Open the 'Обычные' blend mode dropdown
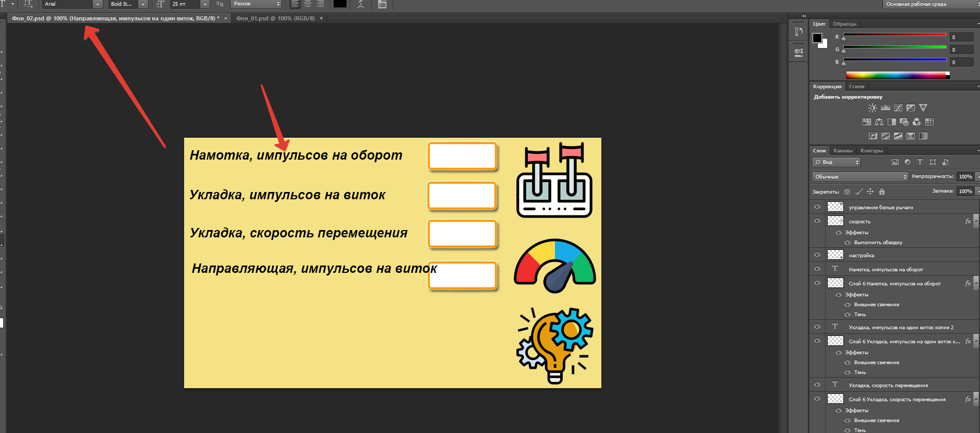 [860, 177]
